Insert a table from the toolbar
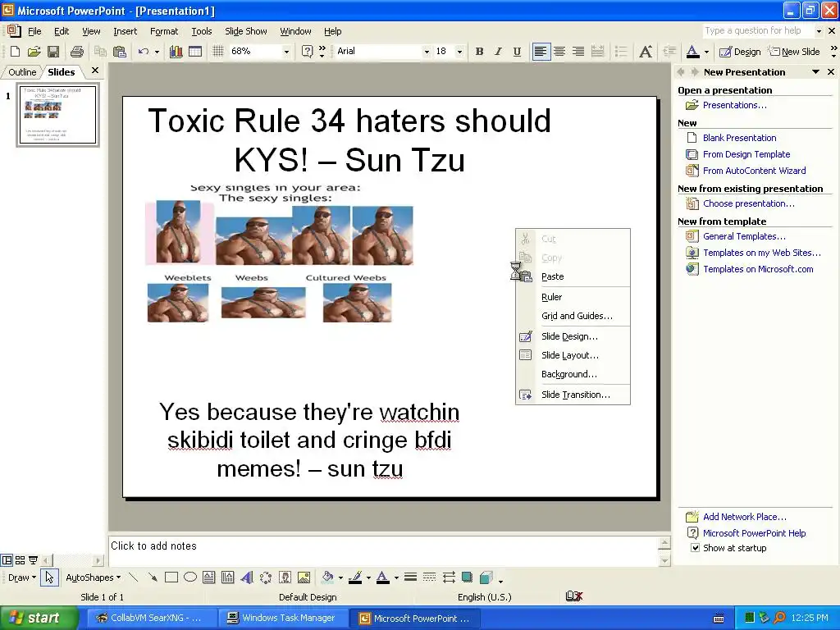This screenshot has height=630, width=840. [195, 52]
